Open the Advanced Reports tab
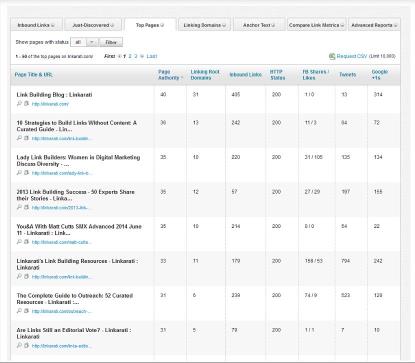415x363 pixels. pos(374,25)
